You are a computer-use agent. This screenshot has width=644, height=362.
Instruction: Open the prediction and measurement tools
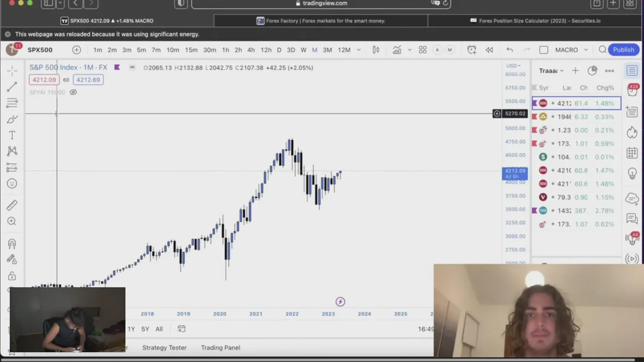tap(12, 167)
